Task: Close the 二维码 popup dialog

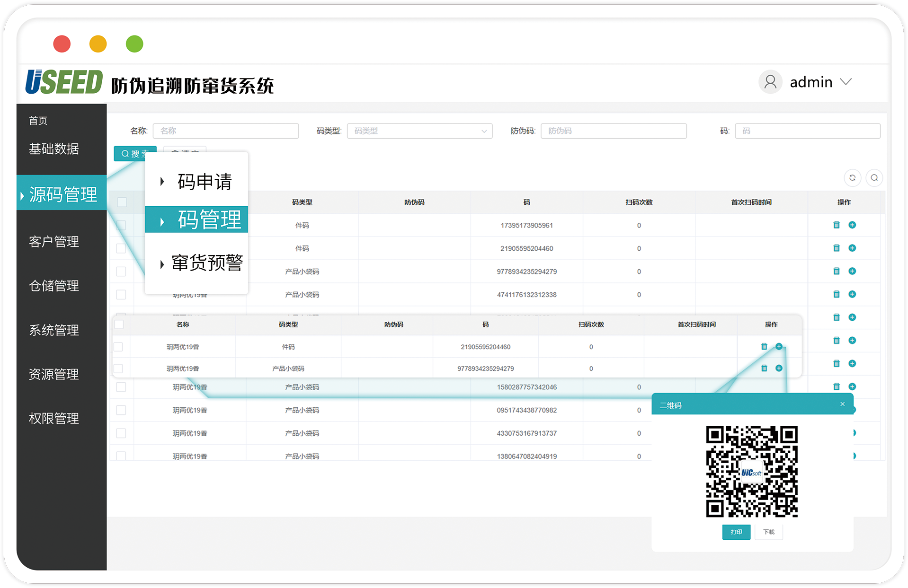Action: (842, 404)
